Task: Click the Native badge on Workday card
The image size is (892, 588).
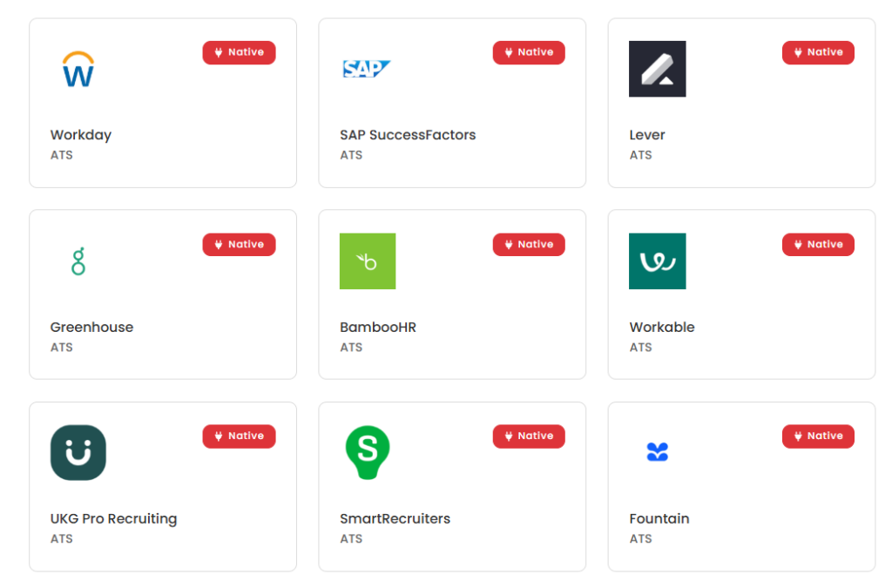Action: (239, 52)
